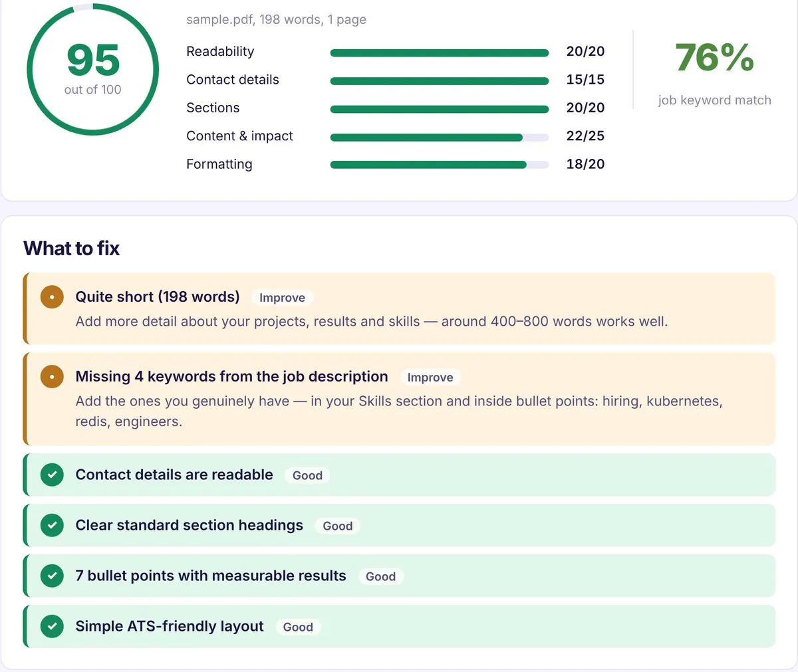The height and width of the screenshot is (672, 798).
Task: Click Good badge for 7 bullet points
Action: [380, 576]
